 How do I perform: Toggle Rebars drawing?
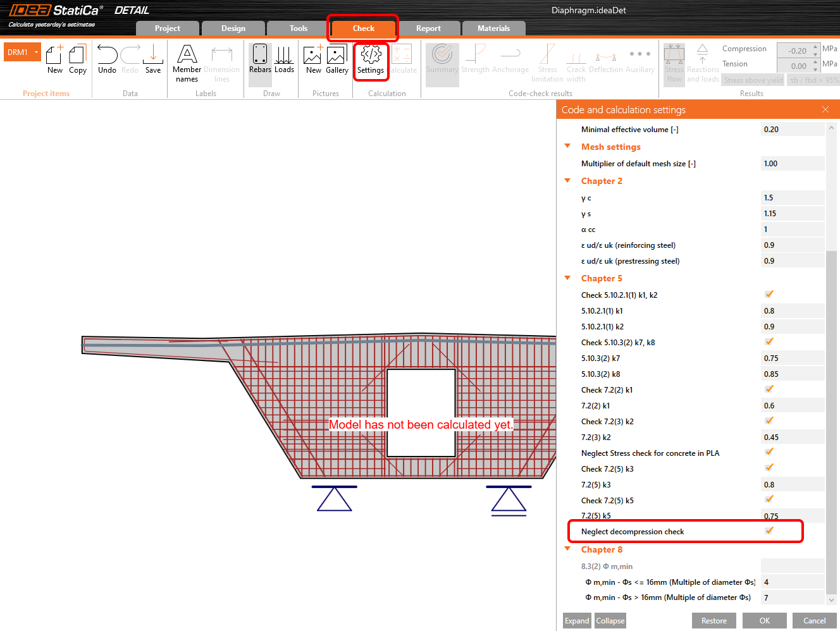click(260, 59)
